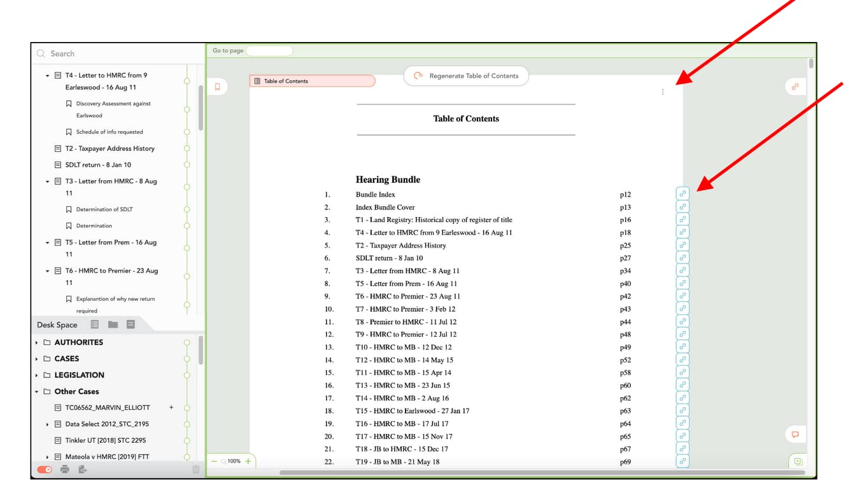Expand the CASES folder
This screenshot has width=862, height=504.
(x=37, y=358)
